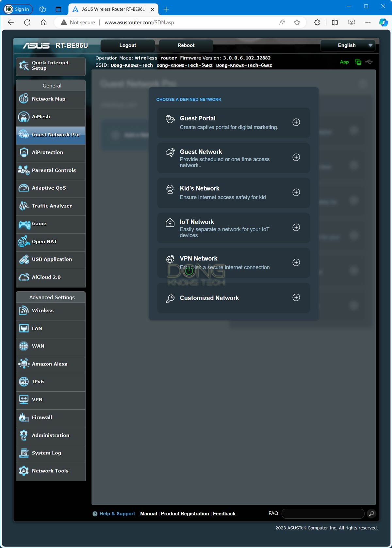Viewport: 392px width, 548px height.
Task: Open Network Map page
Action: tap(51, 99)
